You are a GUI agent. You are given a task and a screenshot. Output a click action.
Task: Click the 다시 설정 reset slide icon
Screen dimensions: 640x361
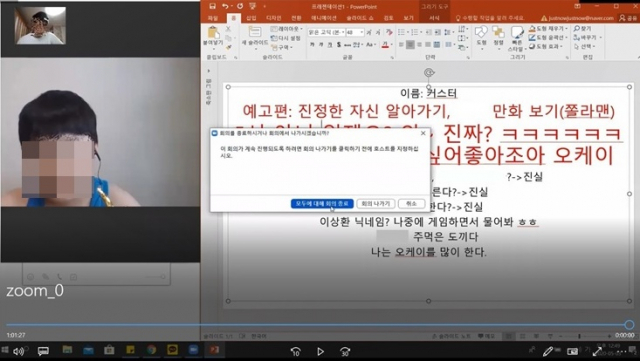coord(274,38)
